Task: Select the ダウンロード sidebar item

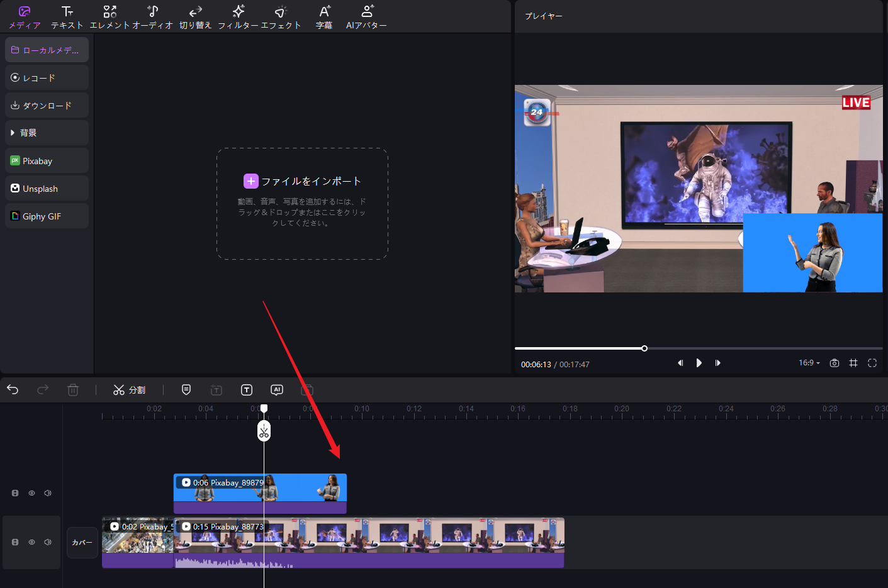Action: click(47, 105)
